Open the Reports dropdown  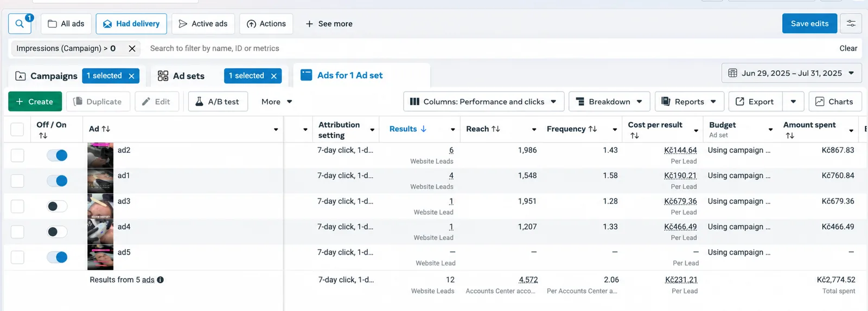(x=689, y=102)
